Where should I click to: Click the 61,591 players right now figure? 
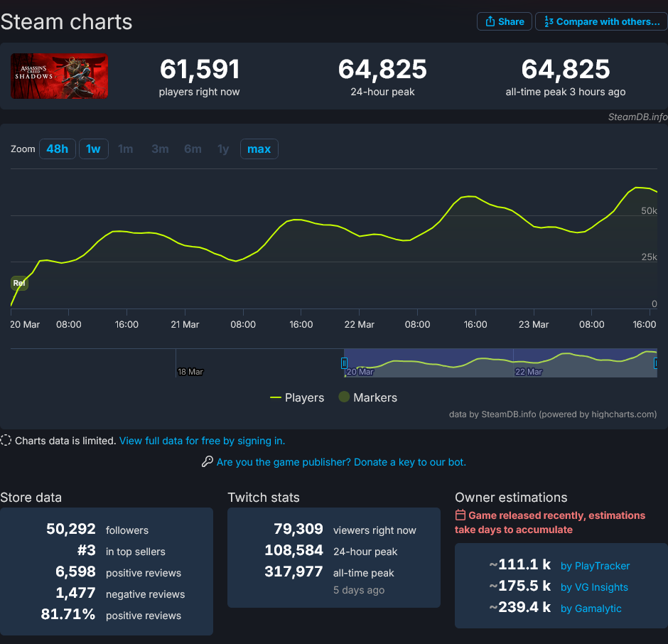200,69
